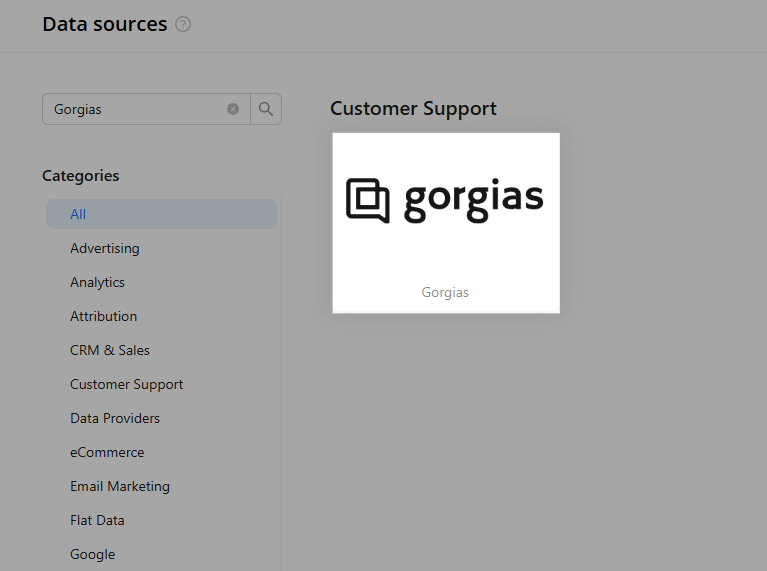The width and height of the screenshot is (767, 571).
Task: Filter by Flat Data category
Action: point(97,521)
